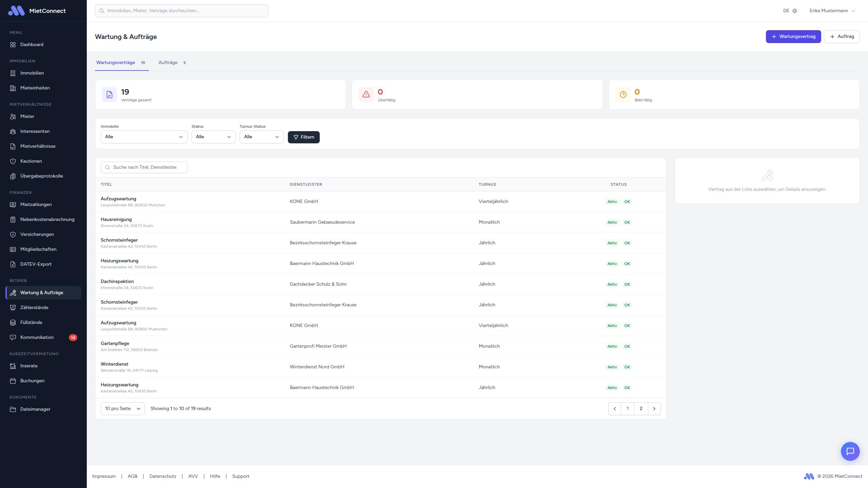Expand the Immobilie filter dropdown
This screenshot has width=868, height=488.
click(x=144, y=137)
